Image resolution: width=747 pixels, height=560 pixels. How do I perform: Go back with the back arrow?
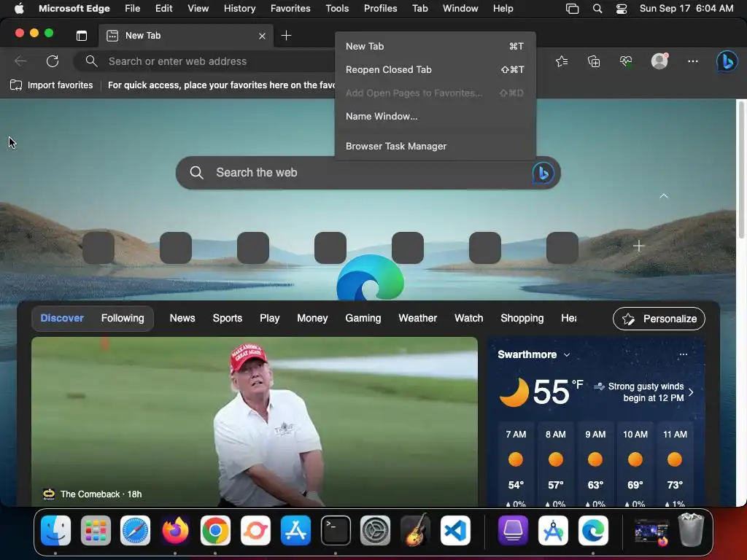[x=20, y=61]
